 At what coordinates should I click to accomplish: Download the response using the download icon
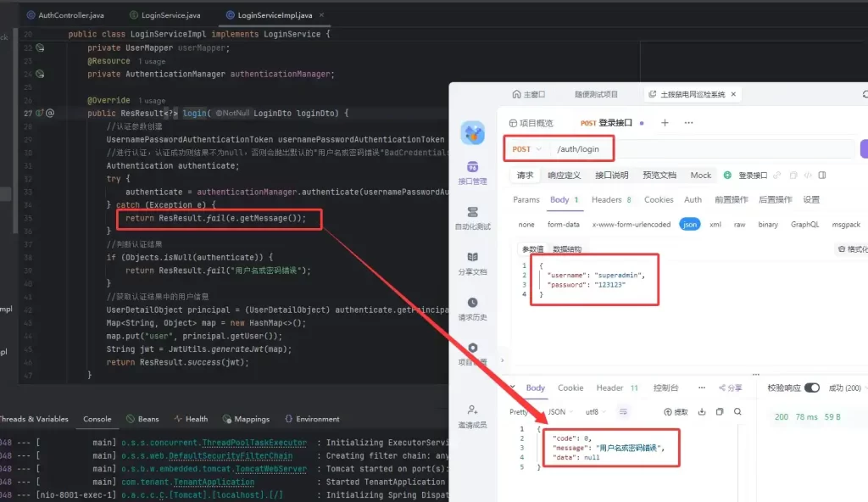point(702,411)
